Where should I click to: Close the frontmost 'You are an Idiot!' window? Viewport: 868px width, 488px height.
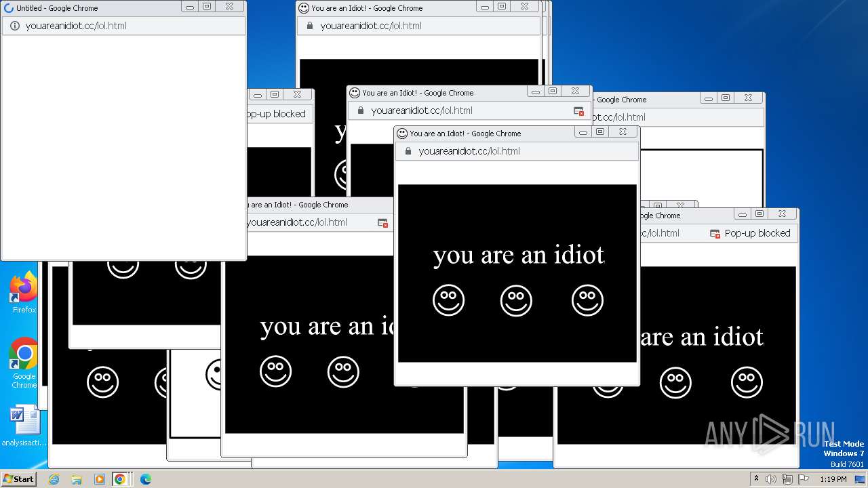coord(623,131)
